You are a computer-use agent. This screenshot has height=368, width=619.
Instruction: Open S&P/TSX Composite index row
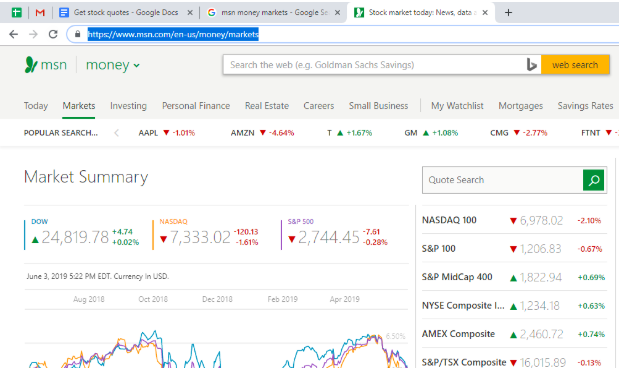514,362
